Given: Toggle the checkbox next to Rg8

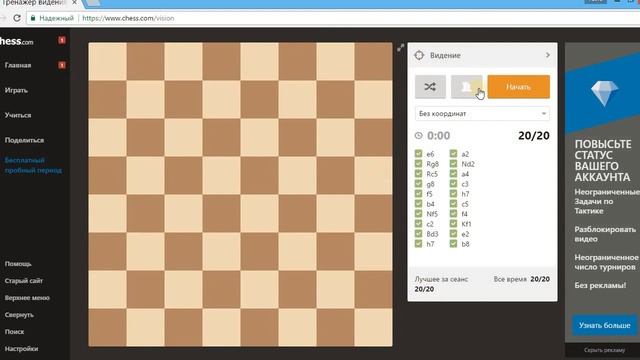Looking at the screenshot, I should [x=418, y=164].
